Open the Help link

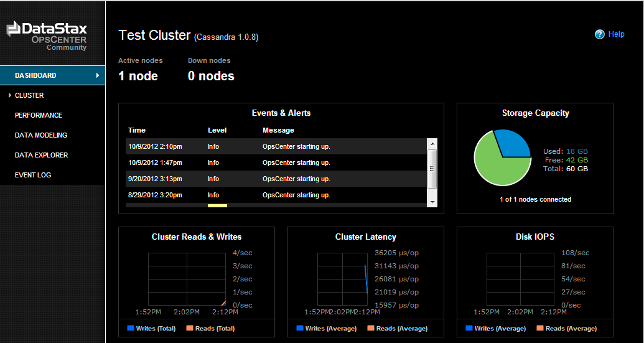click(616, 34)
